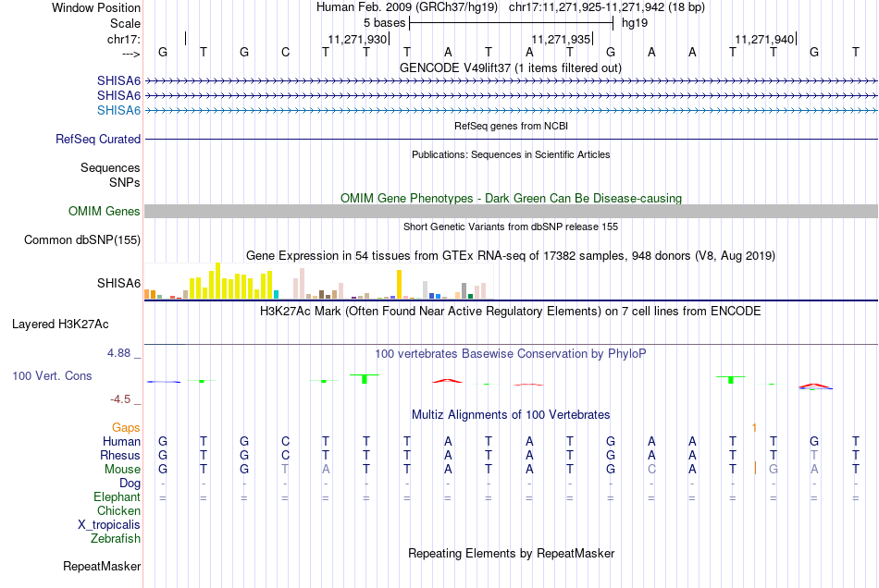This screenshot has width=879, height=588.
Task: Click the SHISA6 label beside the GTEx chart
Action: click(x=118, y=283)
